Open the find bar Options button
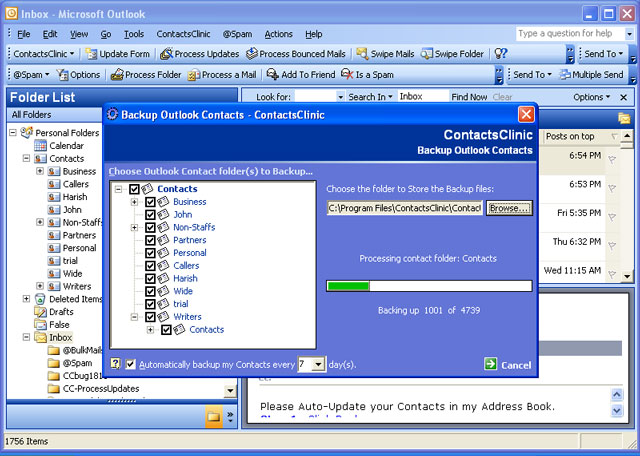The height and width of the screenshot is (456, 640). [x=591, y=97]
